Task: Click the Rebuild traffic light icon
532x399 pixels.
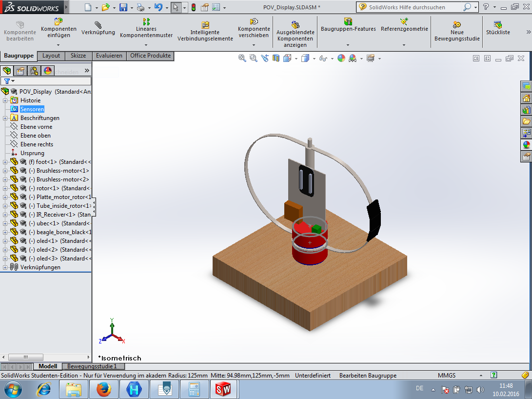Action: pyautogui.click(x=194, y=7)
